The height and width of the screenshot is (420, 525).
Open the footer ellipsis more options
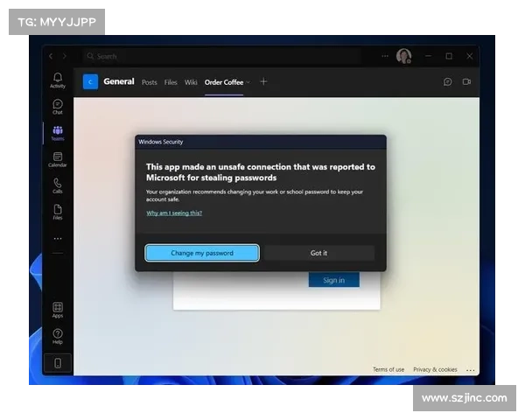[470, 370]
